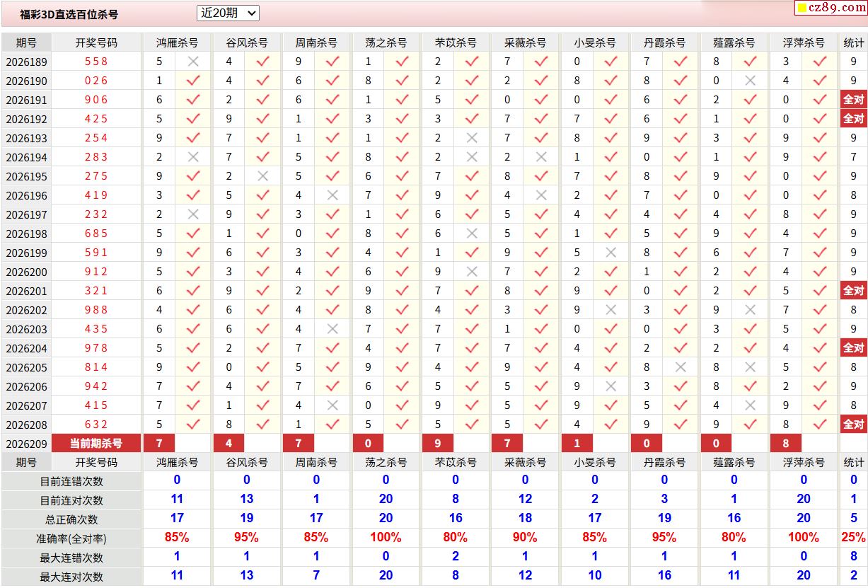Click the 最大连对次数 row label
868x588 pixels.
point(71,577)
